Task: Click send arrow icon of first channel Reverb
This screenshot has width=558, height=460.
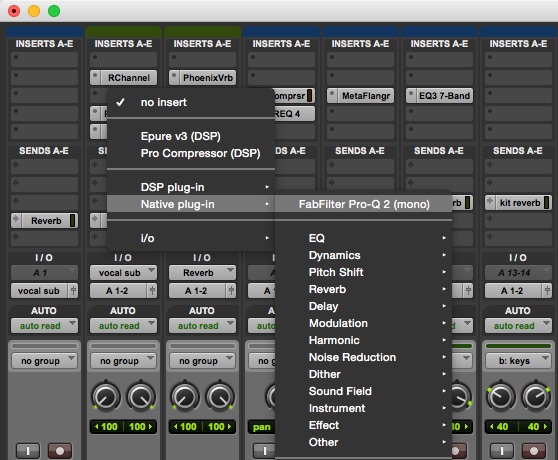Action: (x=16, y=220)
